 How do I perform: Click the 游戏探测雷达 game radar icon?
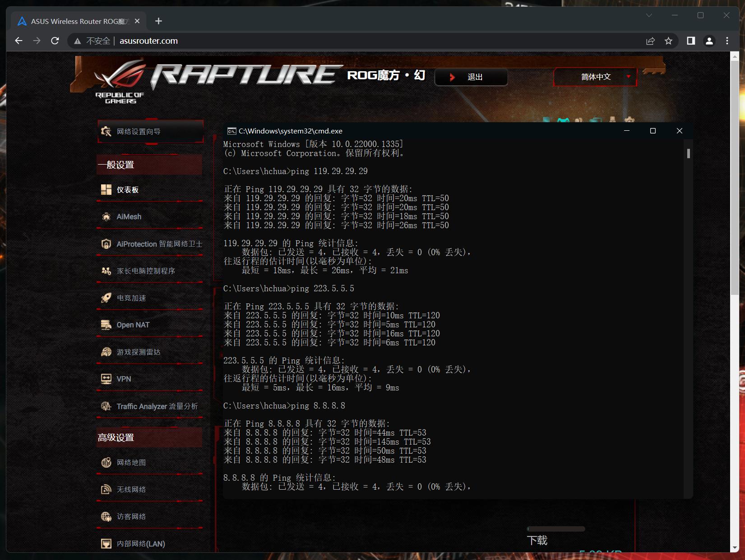106,352
